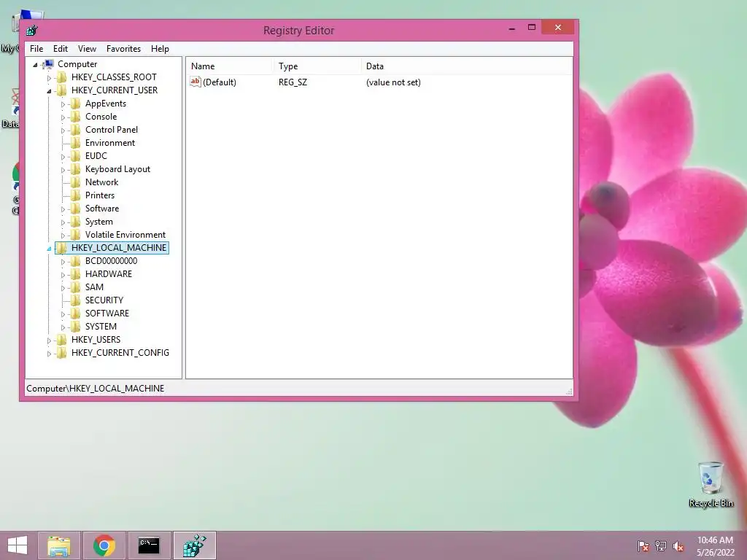The image size is (747, 560).
Task: Open the File menu
Action: coord(36,49)
